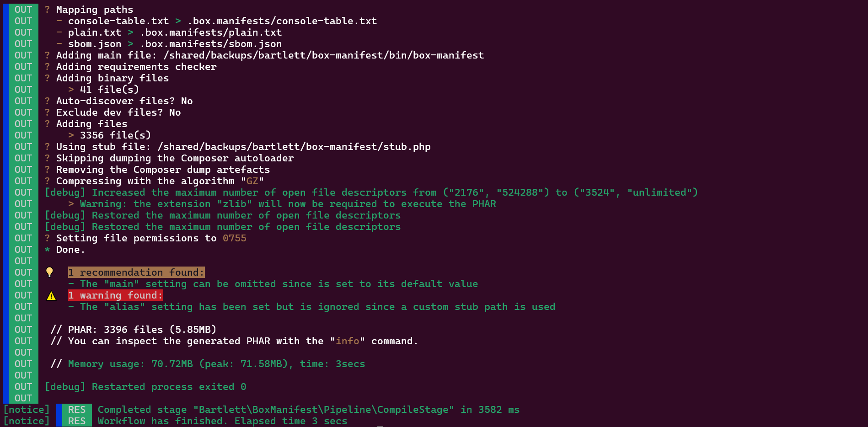This screenshot has width=868, height=427.
Task: Click the lightbulb recommendation icon
Action: pyautogui.click(x=49, y=272)
